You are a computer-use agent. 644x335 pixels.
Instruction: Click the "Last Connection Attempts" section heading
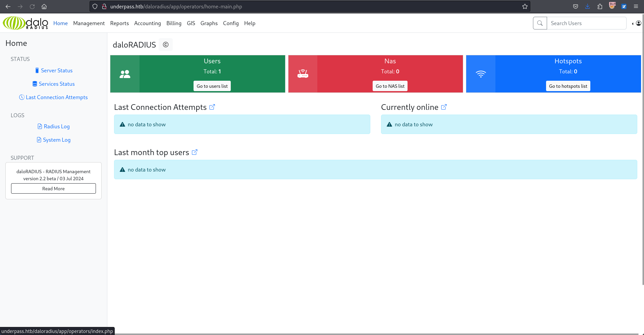tap(160, 107)
